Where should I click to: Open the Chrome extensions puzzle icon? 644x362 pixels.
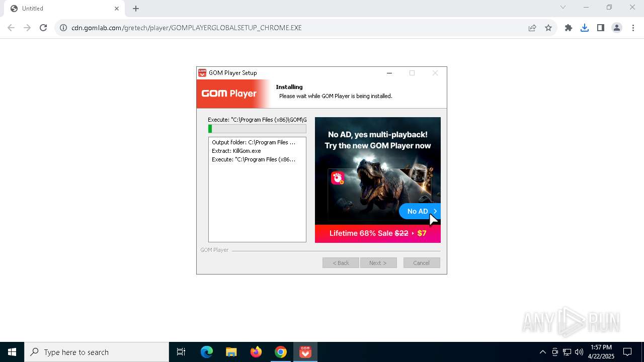569,28
